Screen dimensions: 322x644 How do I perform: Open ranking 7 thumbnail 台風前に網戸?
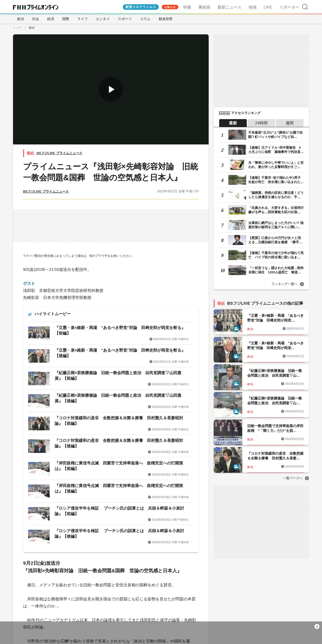pyautogui.click(x=237, y=225)
